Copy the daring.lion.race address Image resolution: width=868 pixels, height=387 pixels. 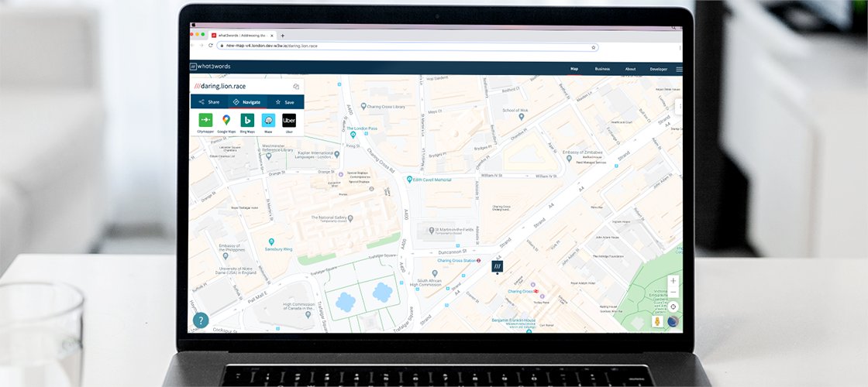pos(296,86)
